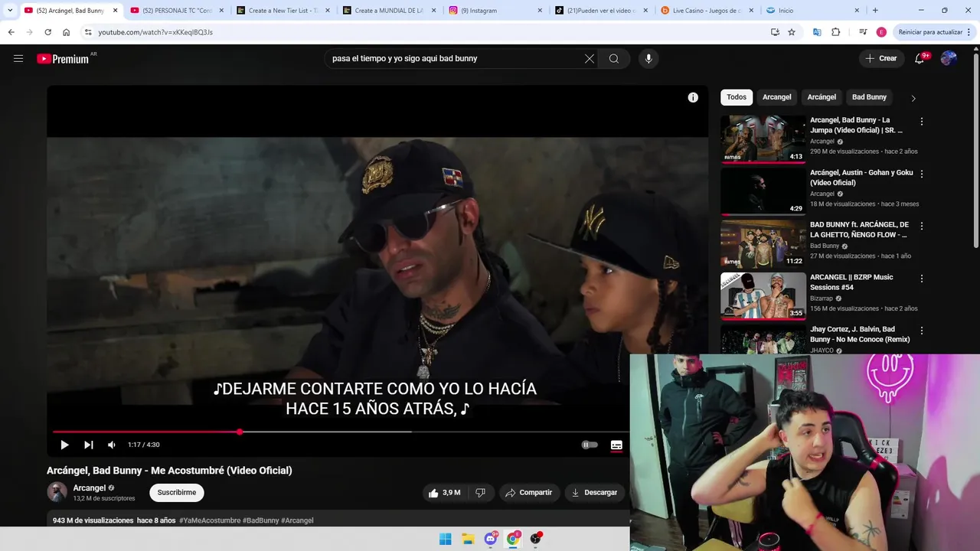Select the Todos filter chip

pyautogui.click(x=737, y=97)
